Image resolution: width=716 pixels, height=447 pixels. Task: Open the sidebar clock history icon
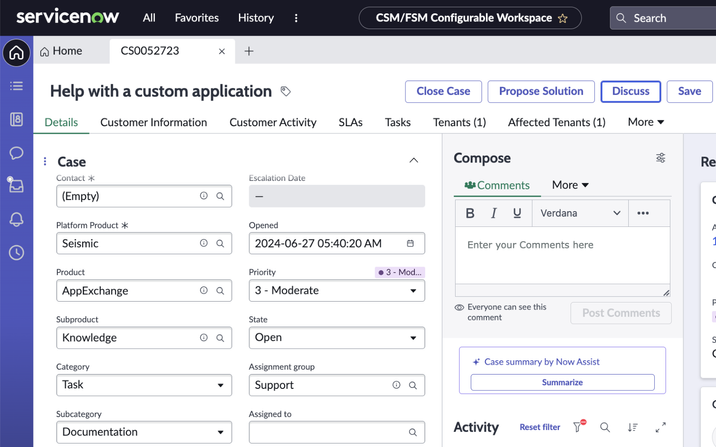[16, 252]
